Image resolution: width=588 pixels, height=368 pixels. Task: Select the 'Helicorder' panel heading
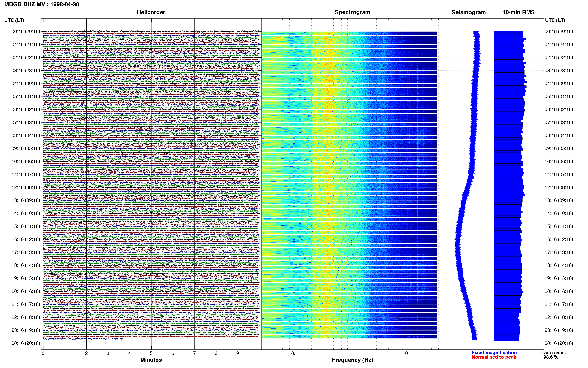151,12
